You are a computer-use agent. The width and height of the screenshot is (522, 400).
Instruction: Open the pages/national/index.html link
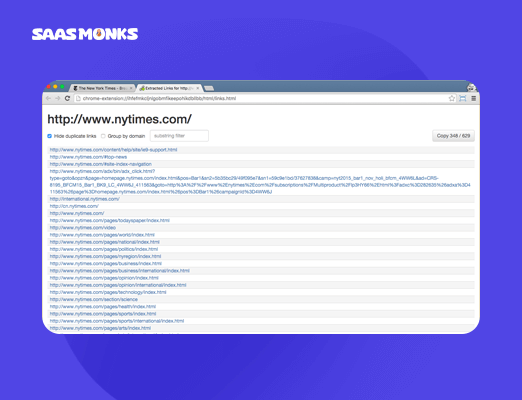(x=105, y=242)
